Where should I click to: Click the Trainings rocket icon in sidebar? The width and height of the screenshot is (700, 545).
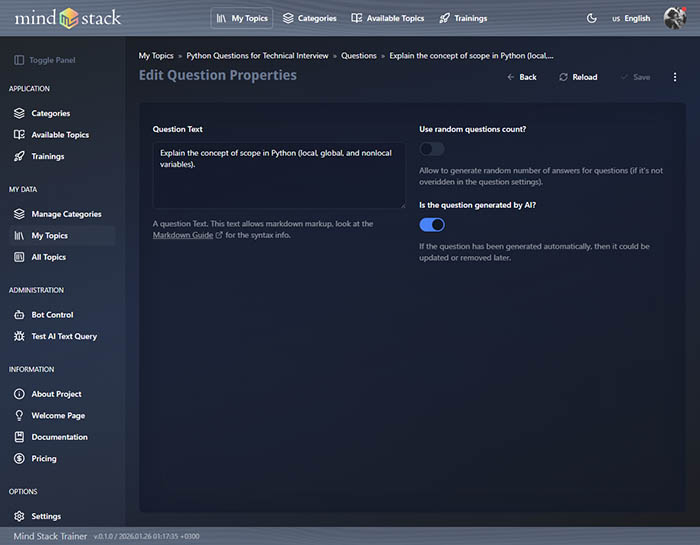[19, 156]
